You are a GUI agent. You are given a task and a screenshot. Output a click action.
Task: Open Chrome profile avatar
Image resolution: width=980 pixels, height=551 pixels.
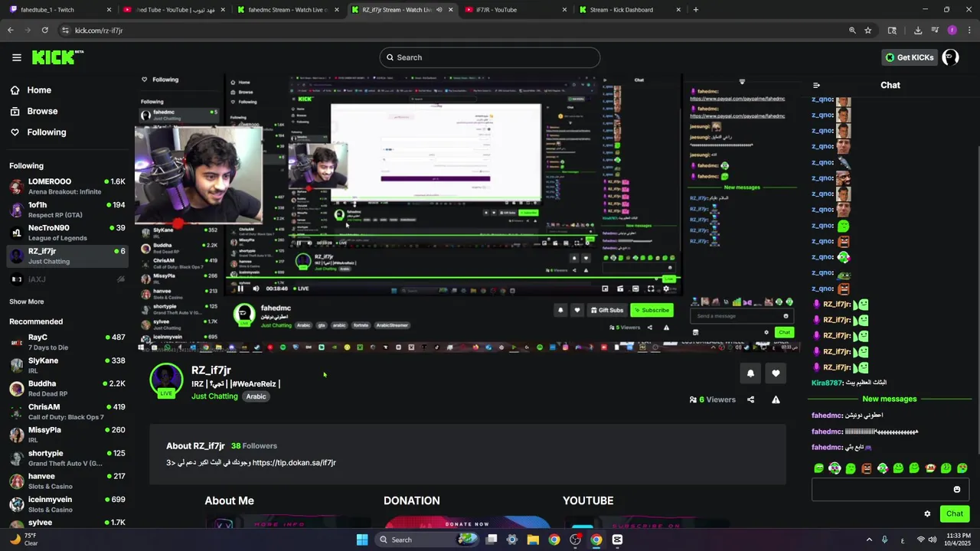952,31
